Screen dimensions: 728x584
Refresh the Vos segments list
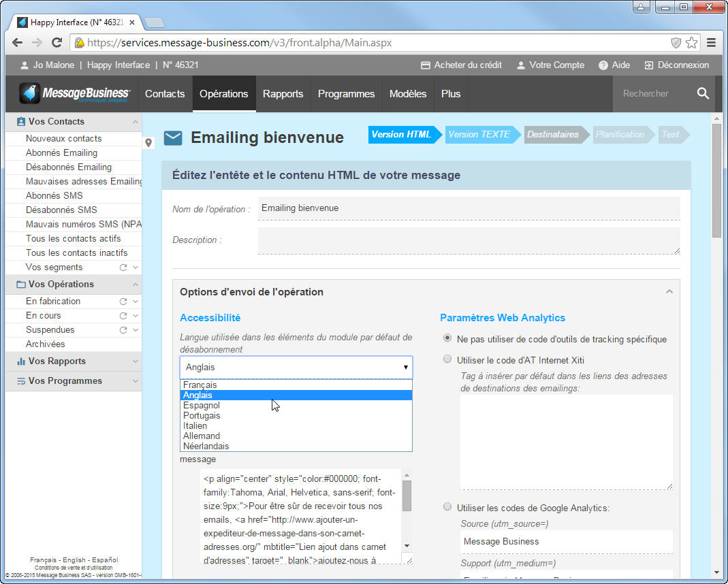(x=123, y=267)
